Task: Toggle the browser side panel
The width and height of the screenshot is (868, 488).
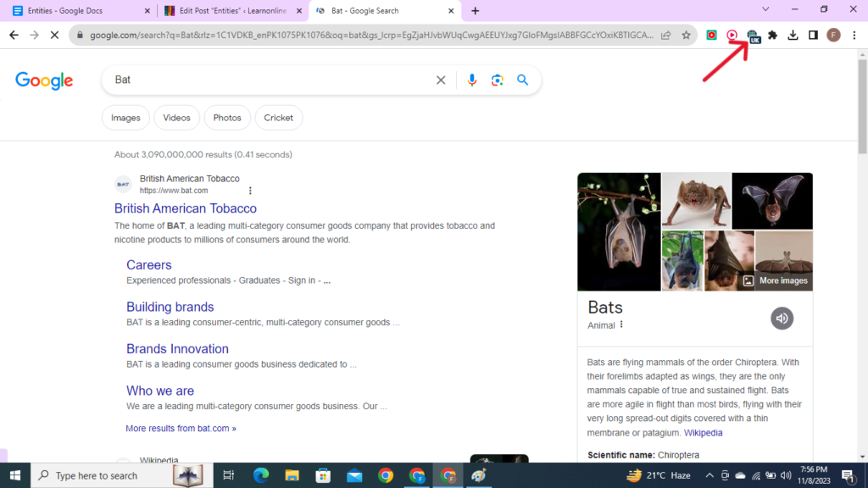Action: 813,35
